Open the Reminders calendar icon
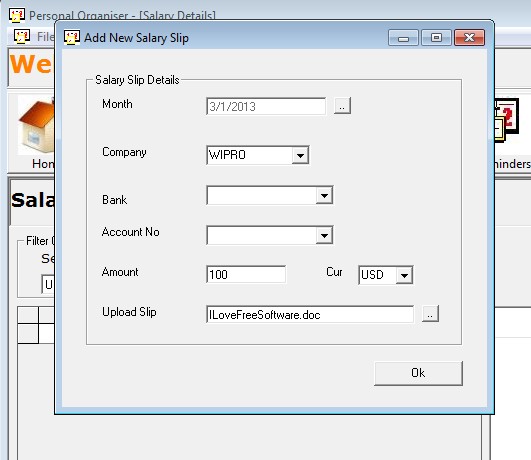 tap(507, 120)
